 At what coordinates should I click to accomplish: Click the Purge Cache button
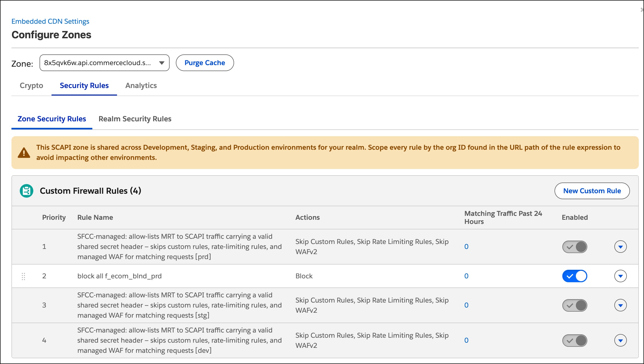click(205, 63)
